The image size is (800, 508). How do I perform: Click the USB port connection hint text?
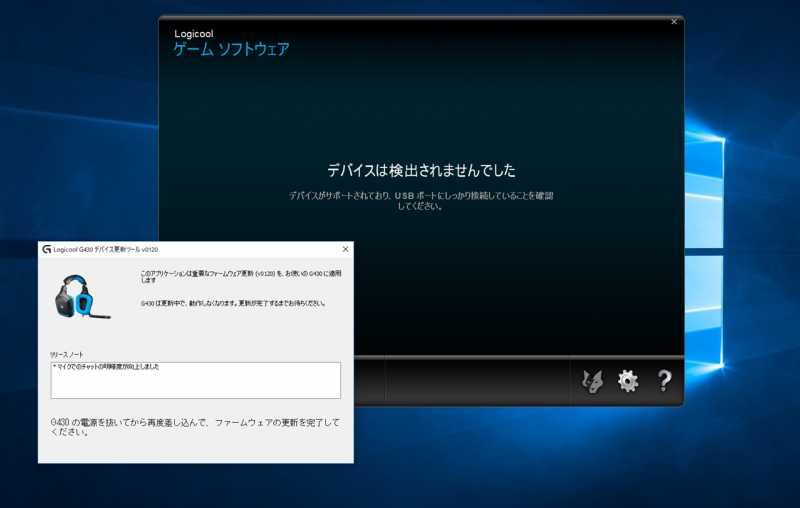coord(421,200)
